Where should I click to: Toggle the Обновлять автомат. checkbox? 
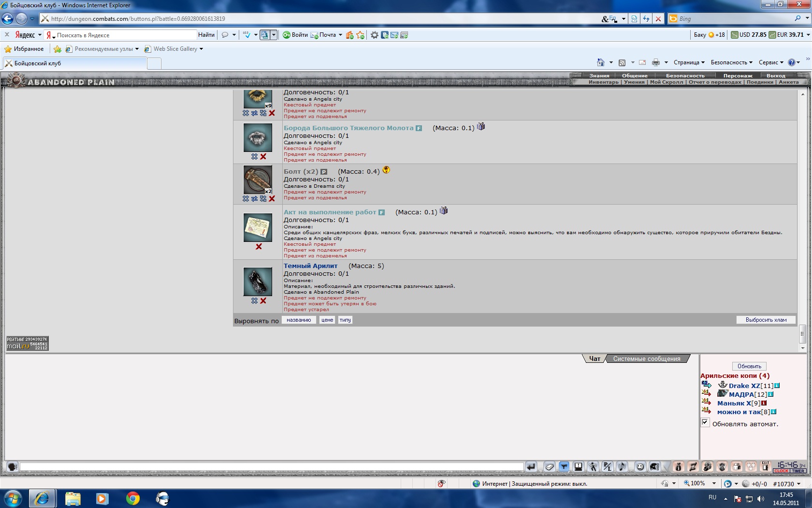[x=705, y=423]
